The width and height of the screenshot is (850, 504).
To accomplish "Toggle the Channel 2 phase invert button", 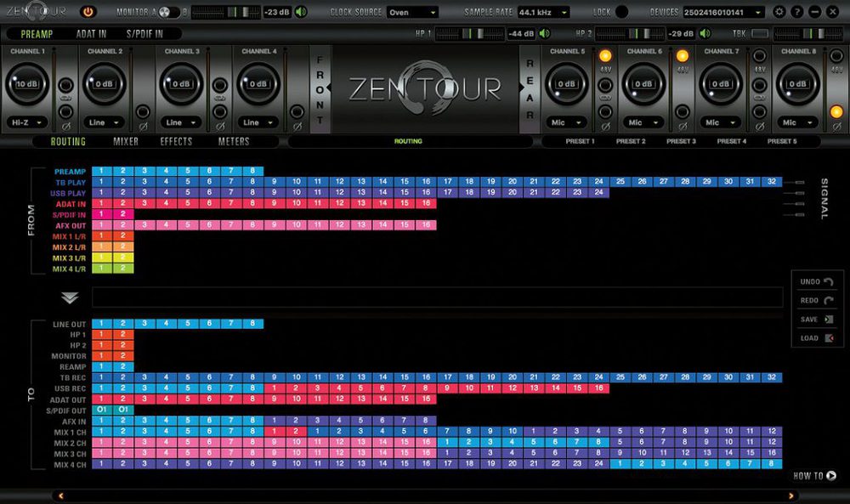I will pos(143,111).
